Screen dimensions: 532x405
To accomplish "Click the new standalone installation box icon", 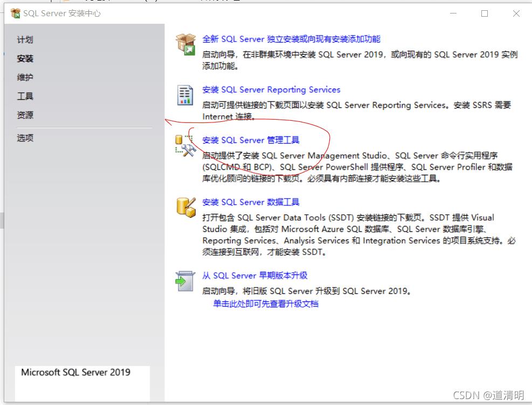I will (x=185, y=44).
